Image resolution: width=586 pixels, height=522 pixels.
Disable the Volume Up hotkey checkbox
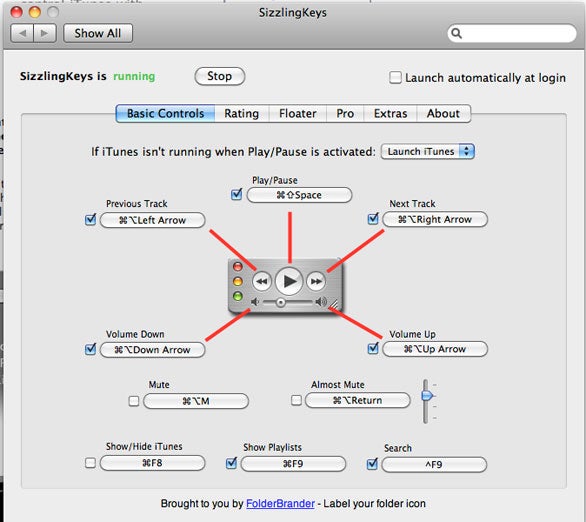tap(373, 348)
